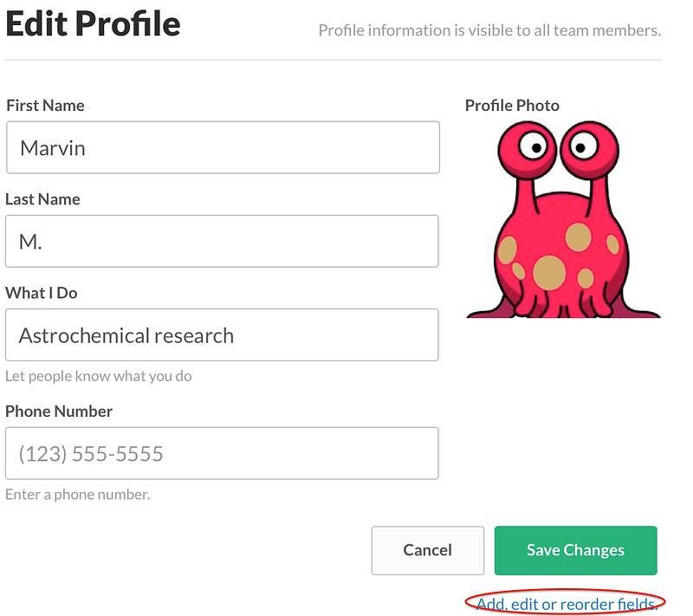Click the First Name input field
Image resolution: width=693 pixels, height=616 pixels.
[223, 147]
